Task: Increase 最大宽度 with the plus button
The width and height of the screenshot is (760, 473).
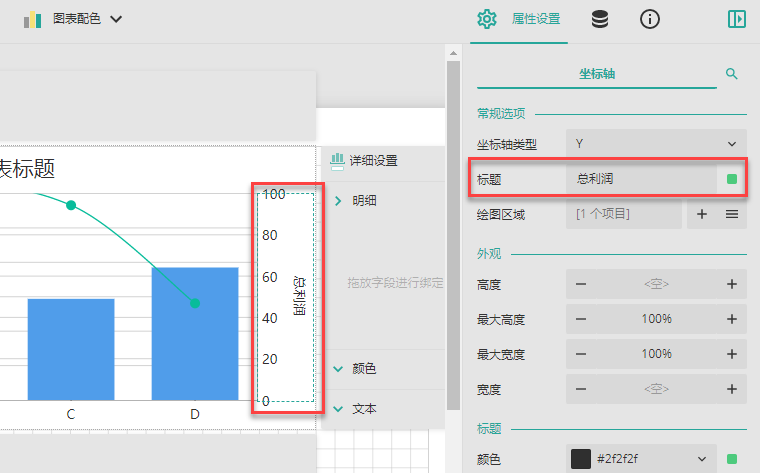Action: coord(732,354)
